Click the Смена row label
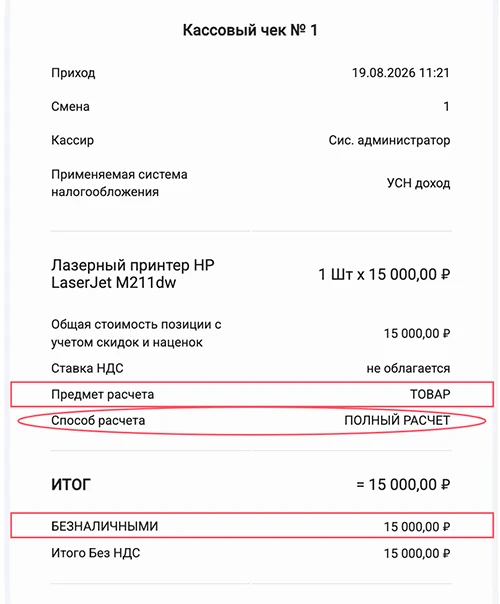 coord(70,107)
